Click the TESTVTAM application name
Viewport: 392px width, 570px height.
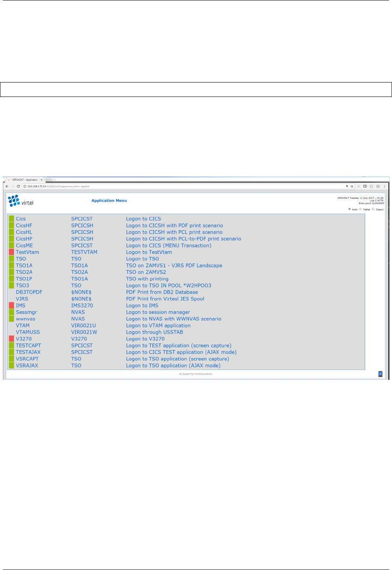(x=84, y=252)
